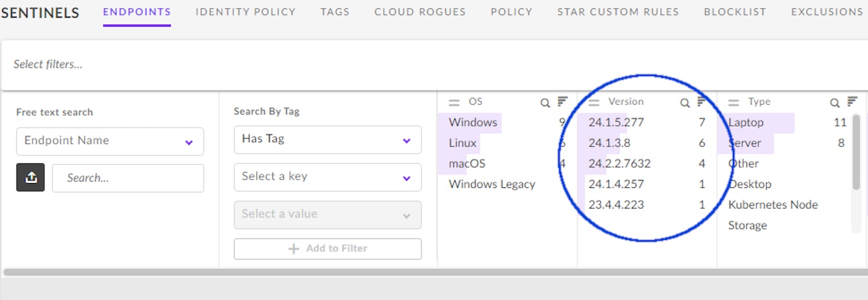Viewport: 868px width, 300px height.
Task: Click the search icon in Type column
Action: click(835, 103)
